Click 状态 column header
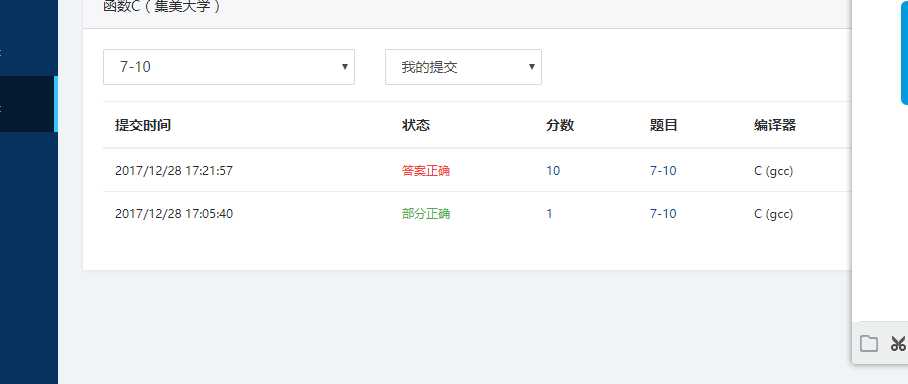 tap(416, 125)
